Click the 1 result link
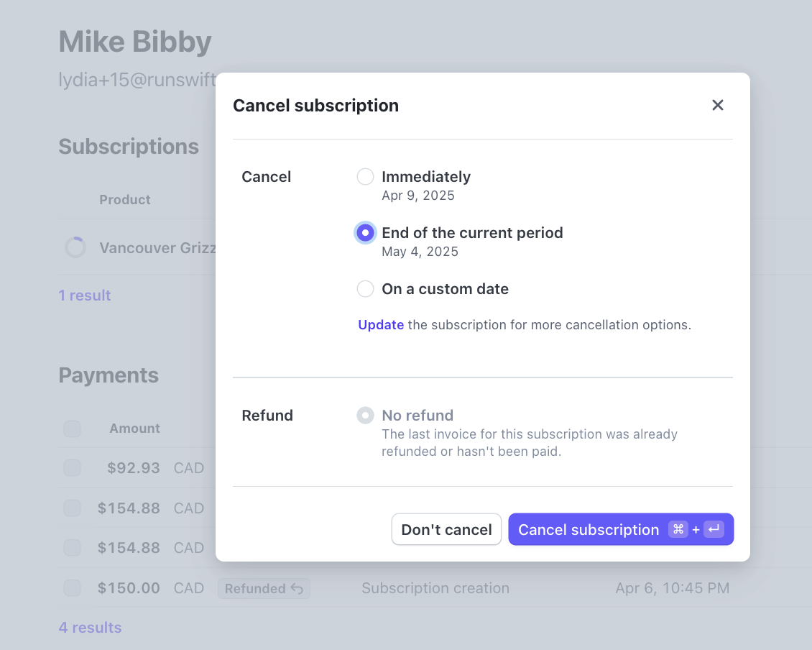Viewport: 812px width, 650px height. coord(85,296)
